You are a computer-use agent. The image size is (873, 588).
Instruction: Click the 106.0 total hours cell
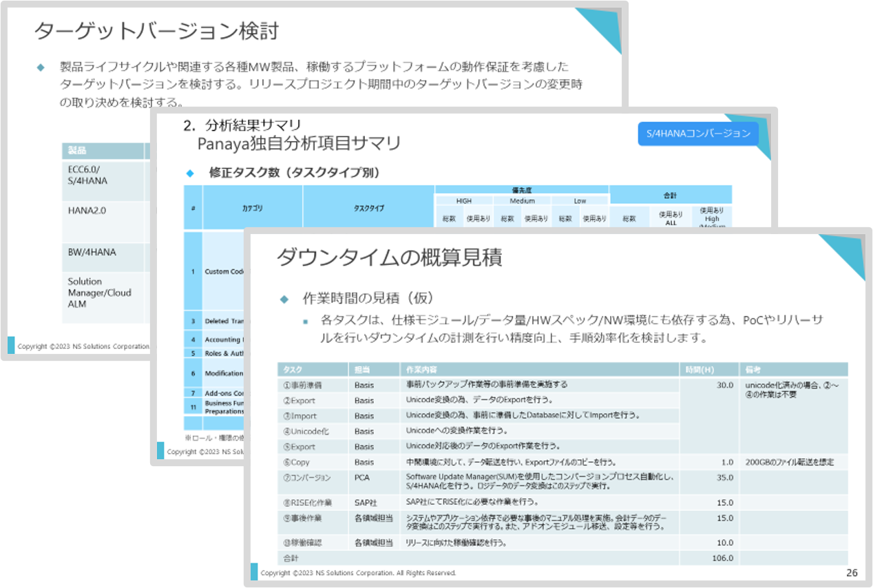[x=722, y=558]
